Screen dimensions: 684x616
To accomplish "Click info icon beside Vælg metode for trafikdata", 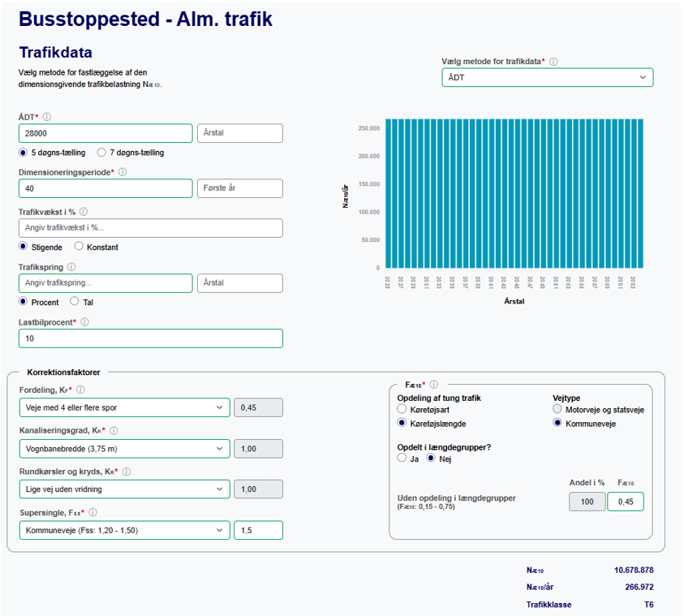I will click(x=553, y=62).
